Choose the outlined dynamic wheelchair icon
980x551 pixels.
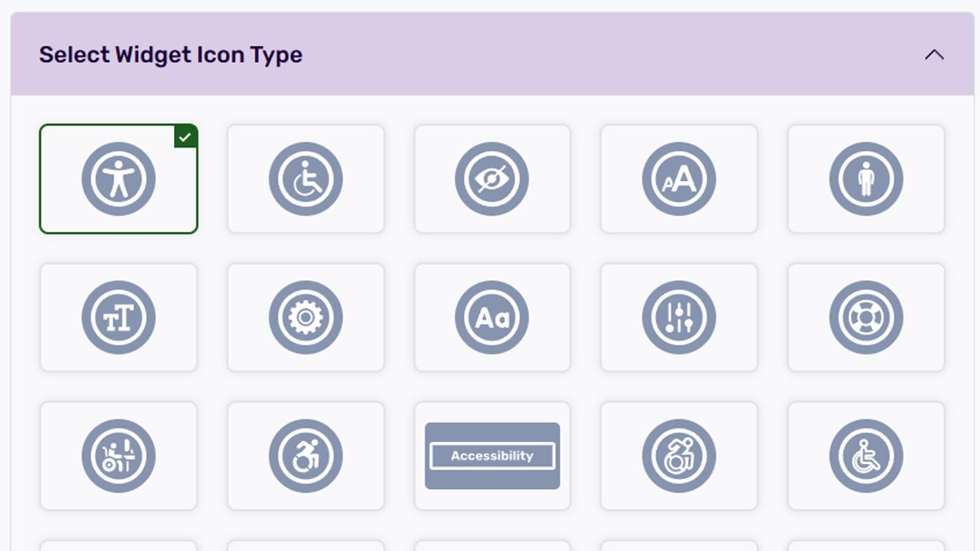point(679,456)
